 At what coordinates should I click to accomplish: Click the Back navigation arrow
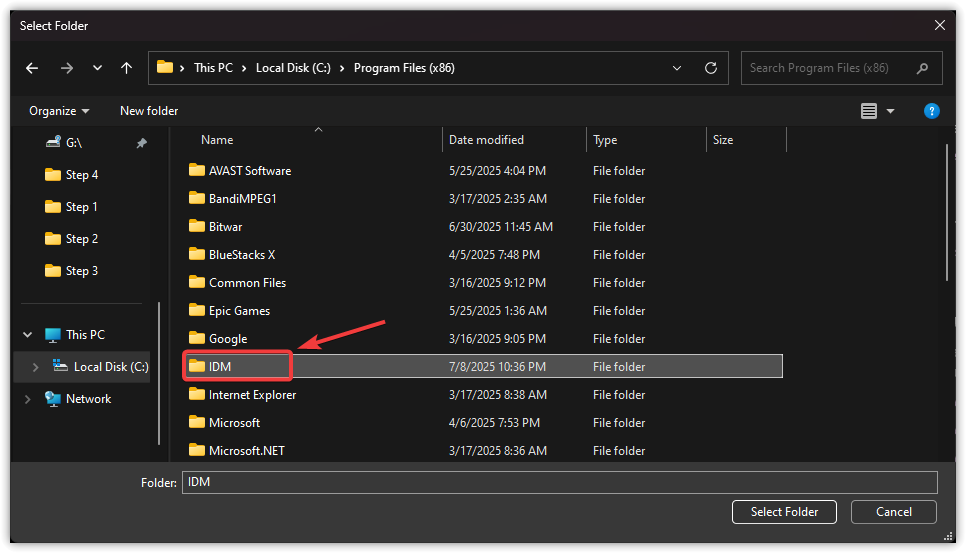32,68
